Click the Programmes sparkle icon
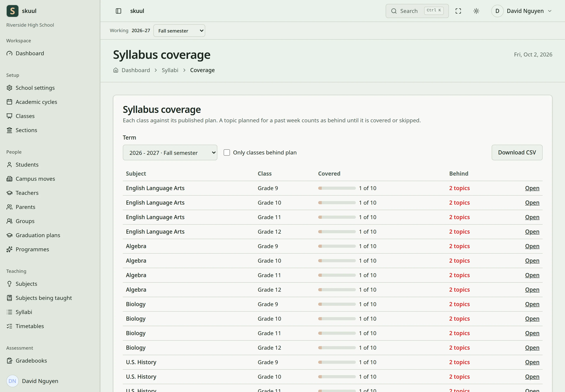 point(9,249)
